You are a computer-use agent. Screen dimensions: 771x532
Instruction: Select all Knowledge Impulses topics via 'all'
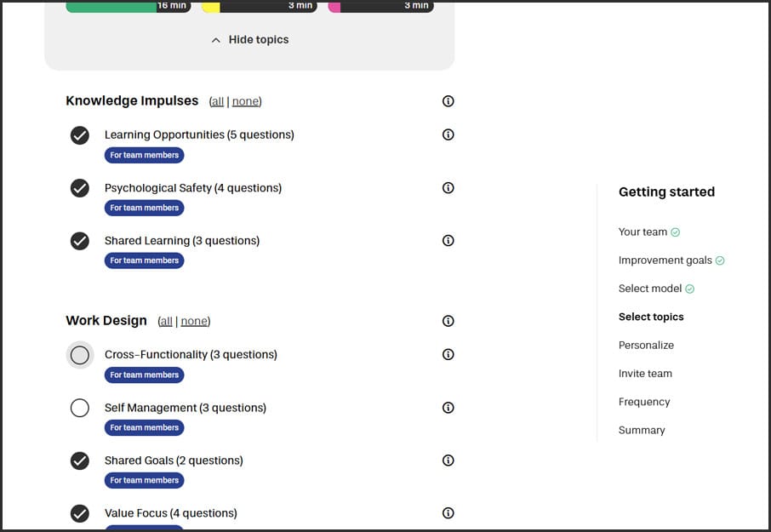(x=217, y=102)
